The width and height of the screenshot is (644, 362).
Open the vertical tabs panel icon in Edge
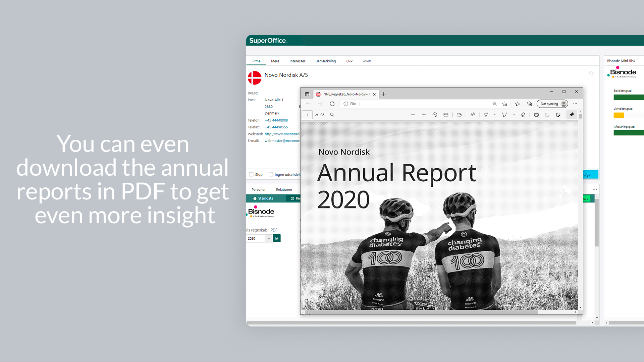click(x=307, y=94)
